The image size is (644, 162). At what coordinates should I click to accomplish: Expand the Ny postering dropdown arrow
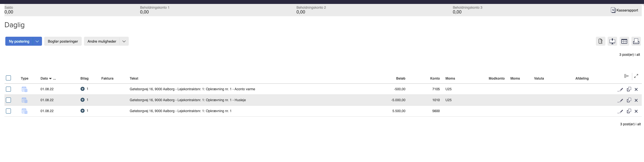click(x=37, y=41)
